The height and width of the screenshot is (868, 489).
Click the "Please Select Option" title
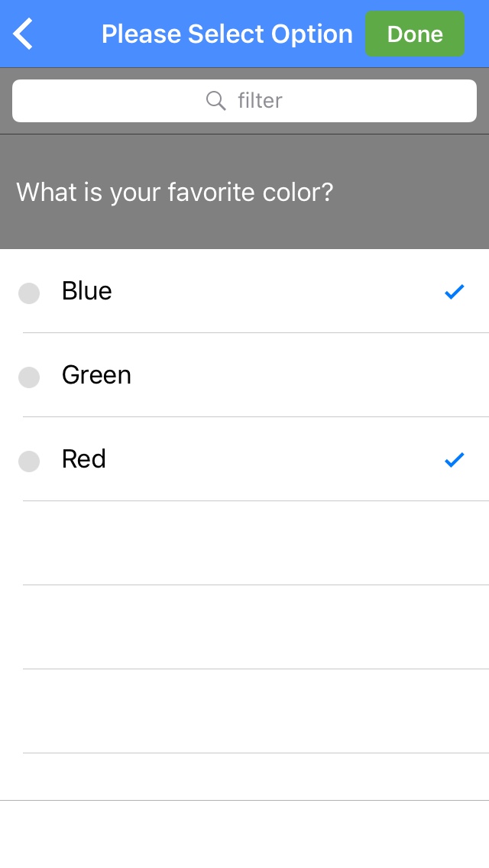coord(227,34)
